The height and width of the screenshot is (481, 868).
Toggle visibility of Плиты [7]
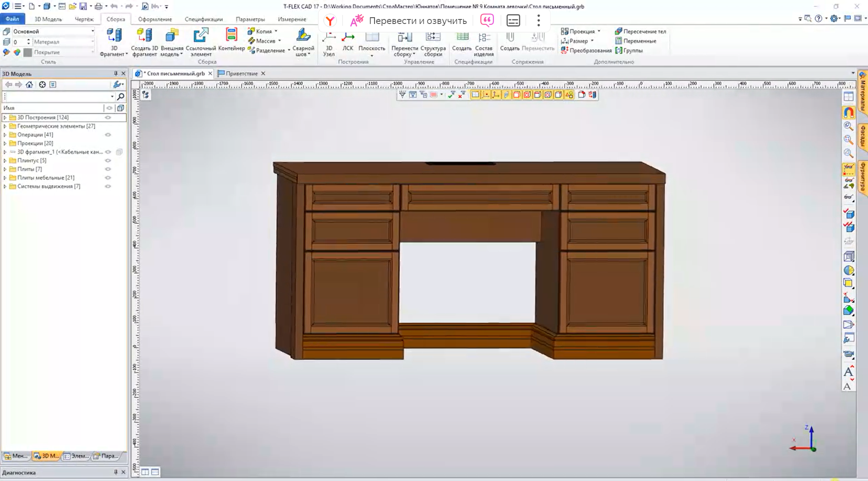(108, 169)
